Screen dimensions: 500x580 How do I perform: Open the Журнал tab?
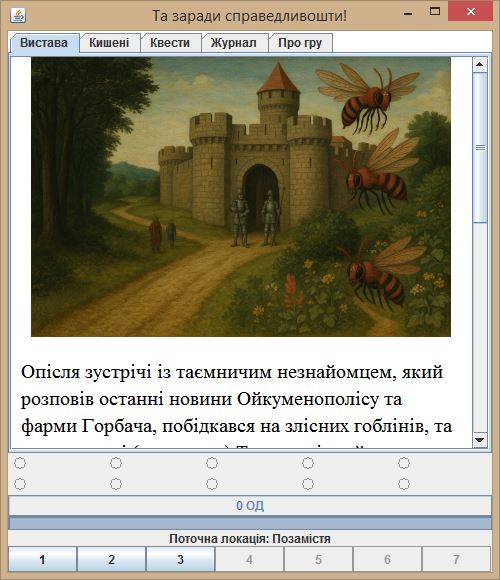(234, 43)
